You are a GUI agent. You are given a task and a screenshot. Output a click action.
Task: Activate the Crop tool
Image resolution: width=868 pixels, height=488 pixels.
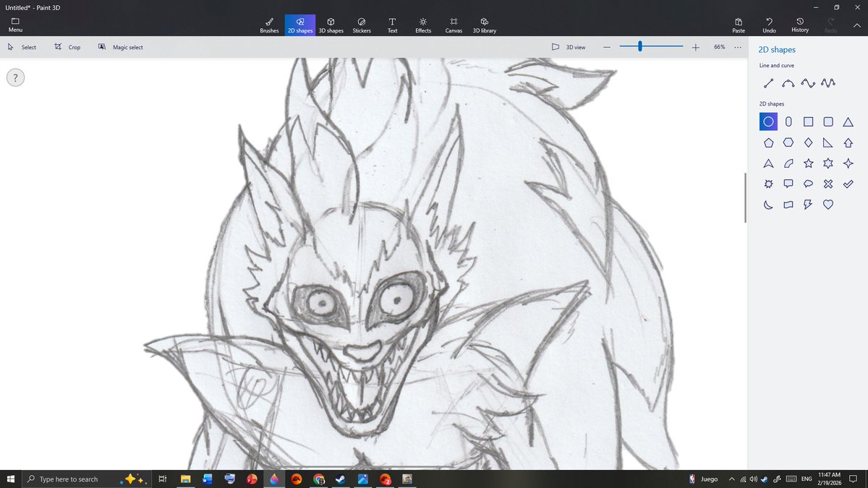(67, 47)
